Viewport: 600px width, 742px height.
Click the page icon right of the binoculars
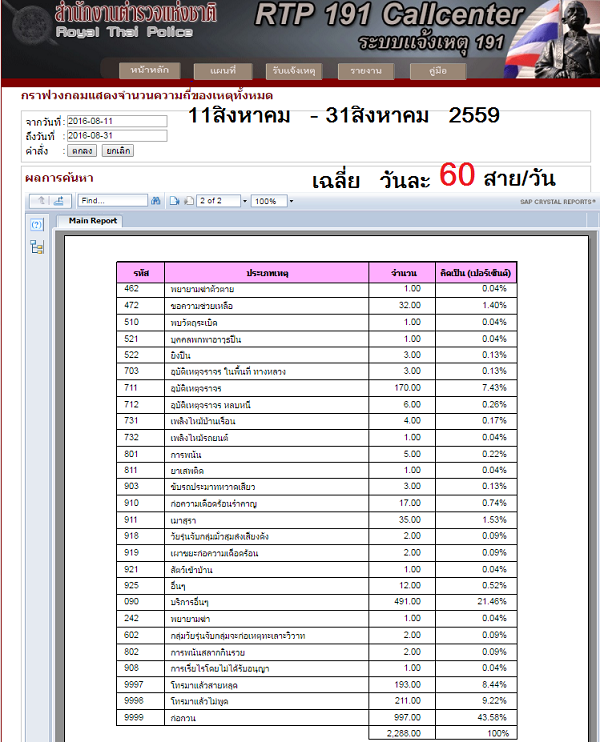(174, 201)
